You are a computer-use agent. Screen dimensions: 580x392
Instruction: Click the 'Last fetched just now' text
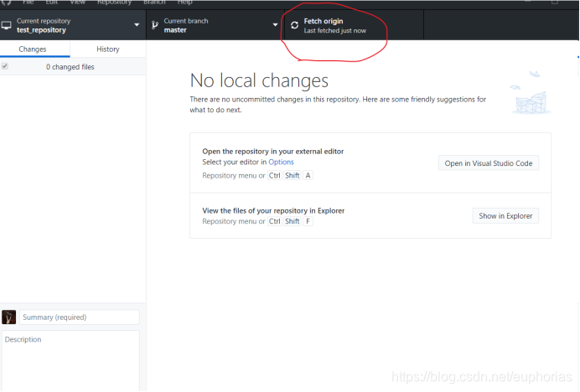334,31
